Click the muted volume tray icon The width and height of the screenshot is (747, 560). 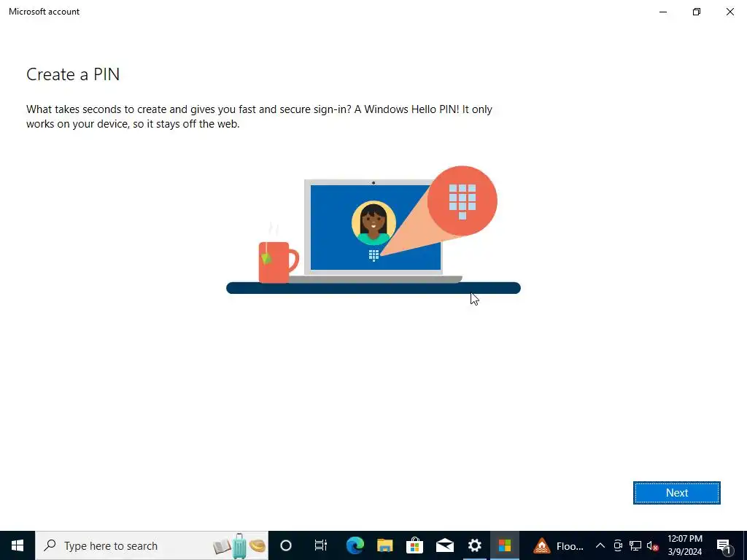[x=653, y=545]
